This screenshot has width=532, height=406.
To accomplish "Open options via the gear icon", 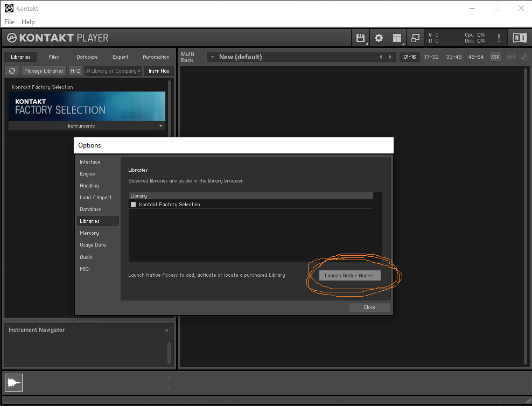I will 379,38.
